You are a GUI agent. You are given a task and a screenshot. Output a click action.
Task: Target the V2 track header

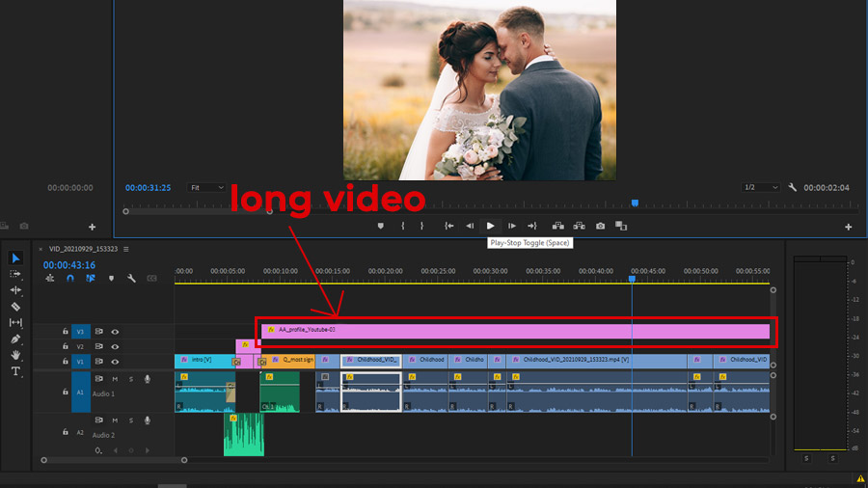(81, 346)
